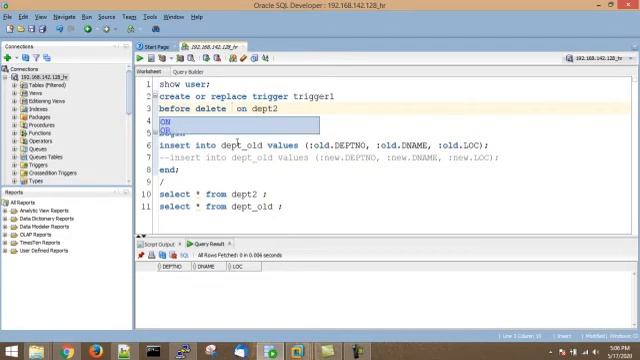The image size is (640, 360).
Task: Collapse trigger code block at line 2
Action: 155,96
